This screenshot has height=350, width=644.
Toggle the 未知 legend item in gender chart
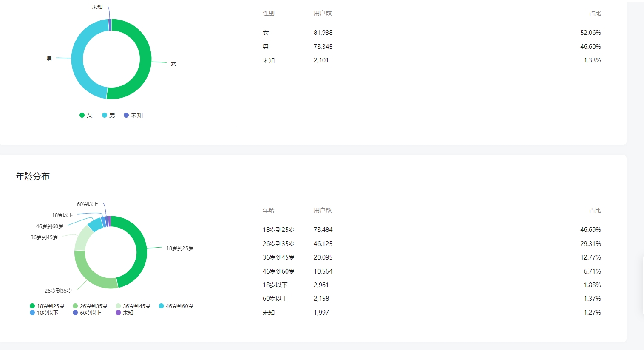click(133, 115)
